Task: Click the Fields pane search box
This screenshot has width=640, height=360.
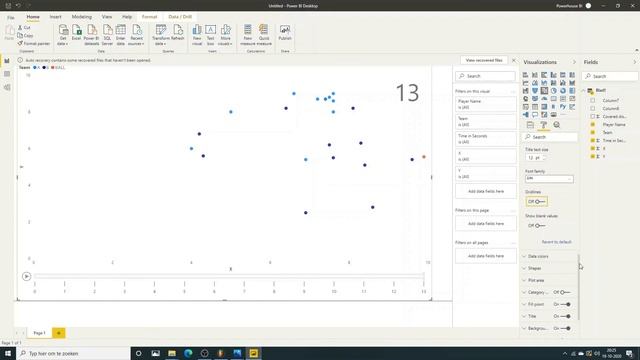Action: click(611, 76)
